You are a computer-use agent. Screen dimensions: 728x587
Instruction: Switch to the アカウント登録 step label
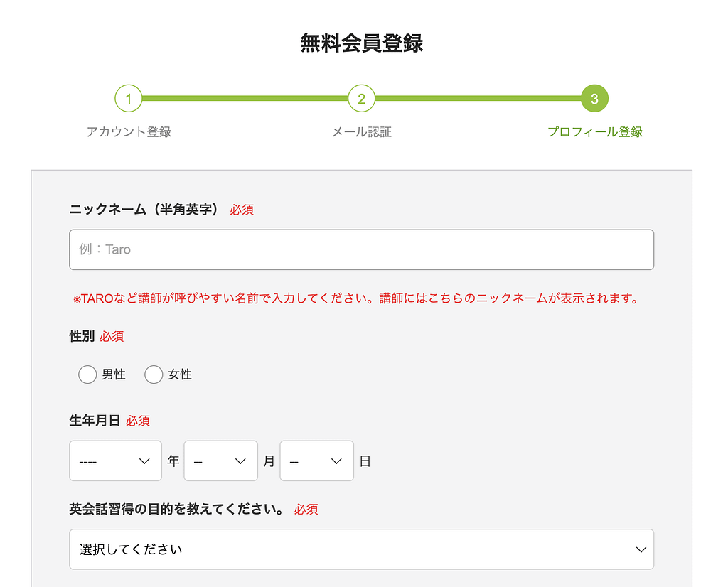pyautogui.click(x=129, y=131)
